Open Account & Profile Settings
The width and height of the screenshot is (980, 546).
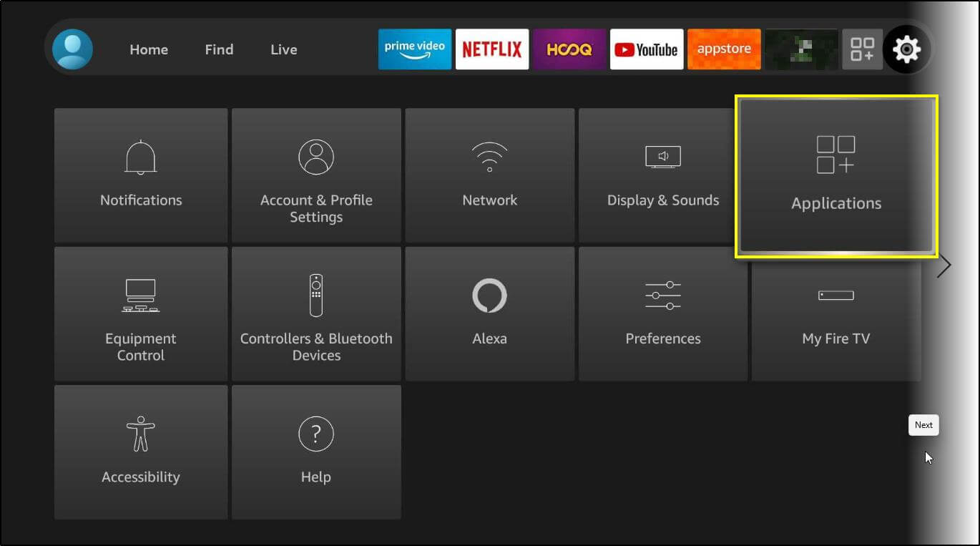(316, 175)
